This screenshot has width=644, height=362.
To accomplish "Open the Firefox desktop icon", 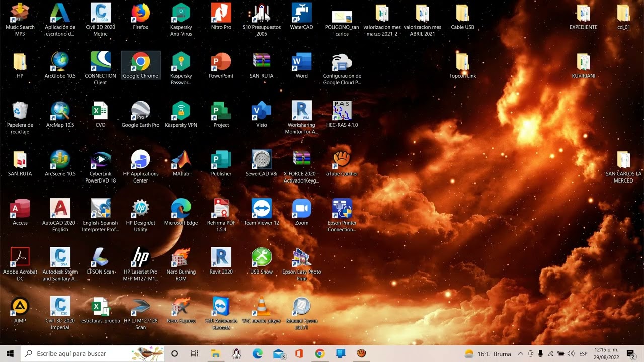I will click(x=141, y=17).
